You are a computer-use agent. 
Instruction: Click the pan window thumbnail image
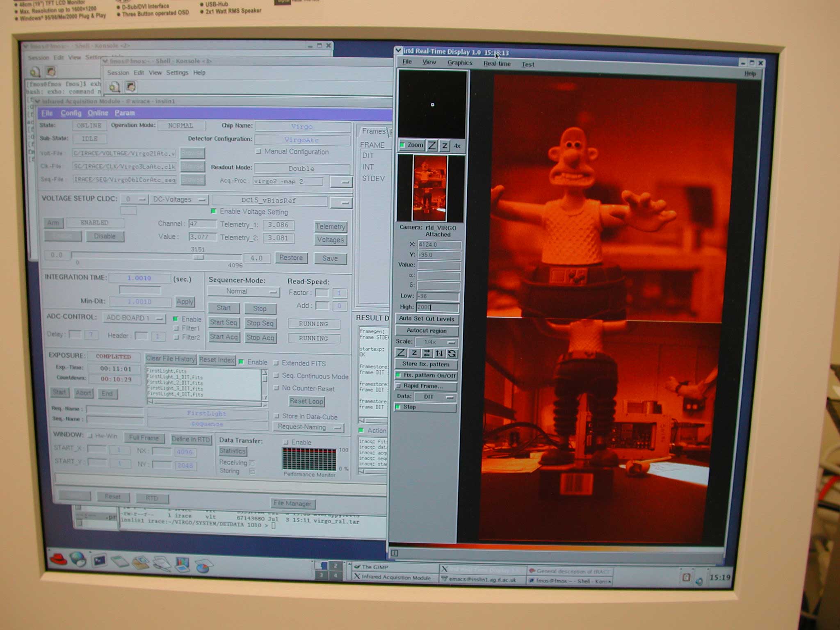click(430, 188)
